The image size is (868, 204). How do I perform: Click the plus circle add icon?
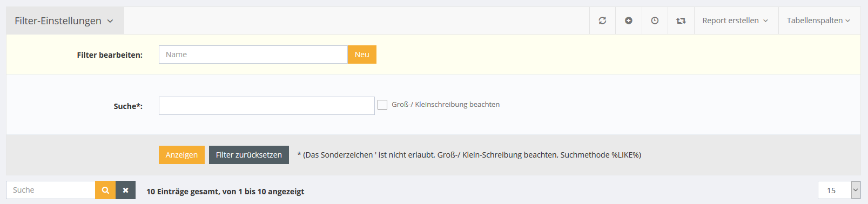629,21
